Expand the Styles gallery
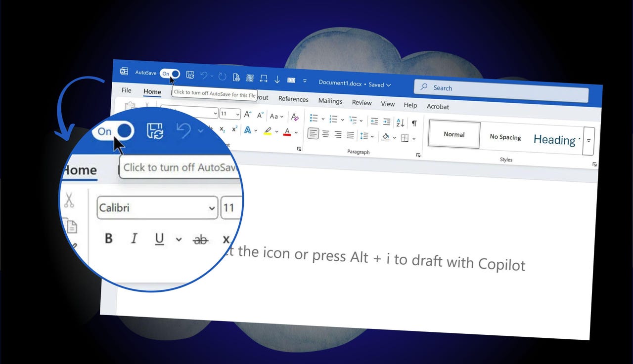Image resolution: width=633 pixels, height=364 pixels. 588,141
